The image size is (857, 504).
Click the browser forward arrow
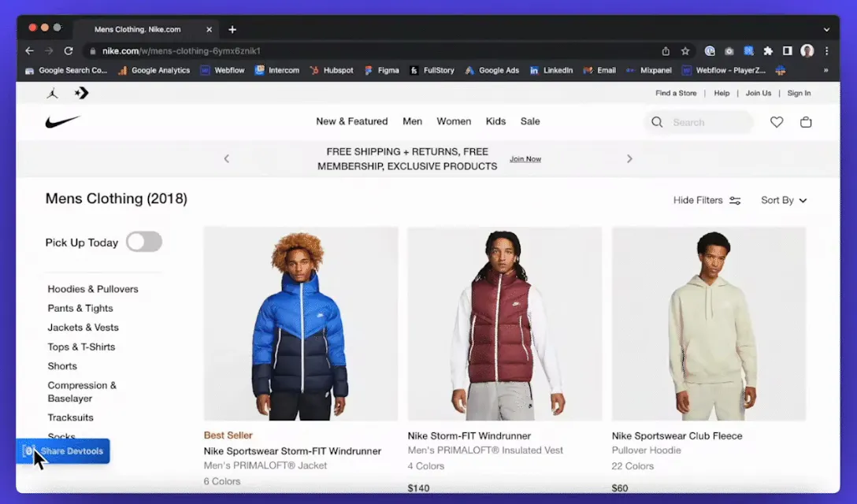coord(49,51)
